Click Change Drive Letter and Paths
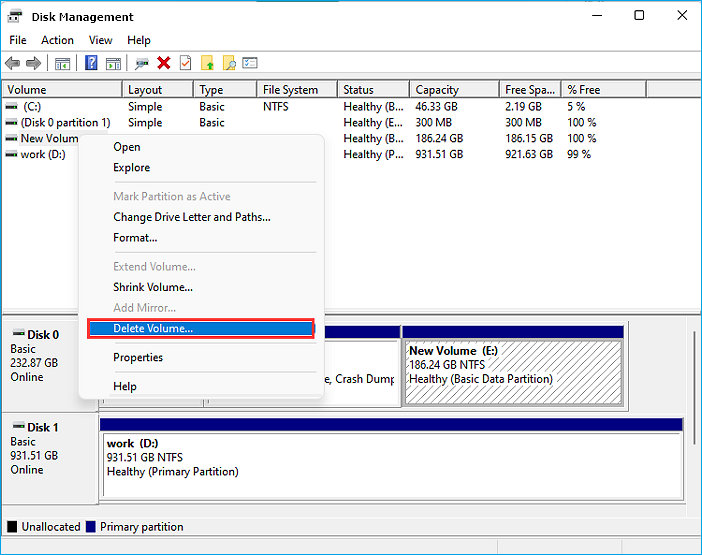 [192, 217]
